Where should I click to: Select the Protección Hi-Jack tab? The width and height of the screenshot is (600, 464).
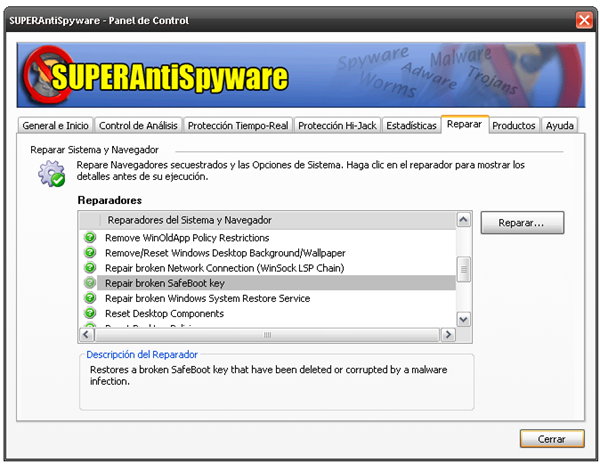tap(336, 126)
